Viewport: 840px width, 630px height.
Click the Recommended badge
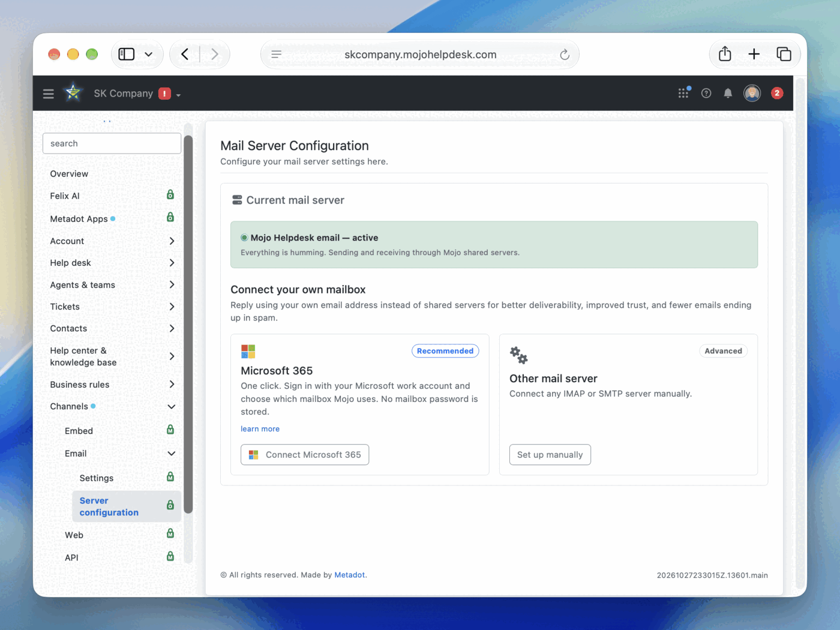coord(445,351)
